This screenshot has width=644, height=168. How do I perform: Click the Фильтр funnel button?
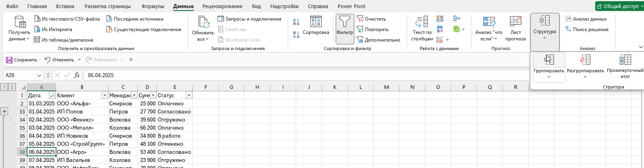click(345, 25)
